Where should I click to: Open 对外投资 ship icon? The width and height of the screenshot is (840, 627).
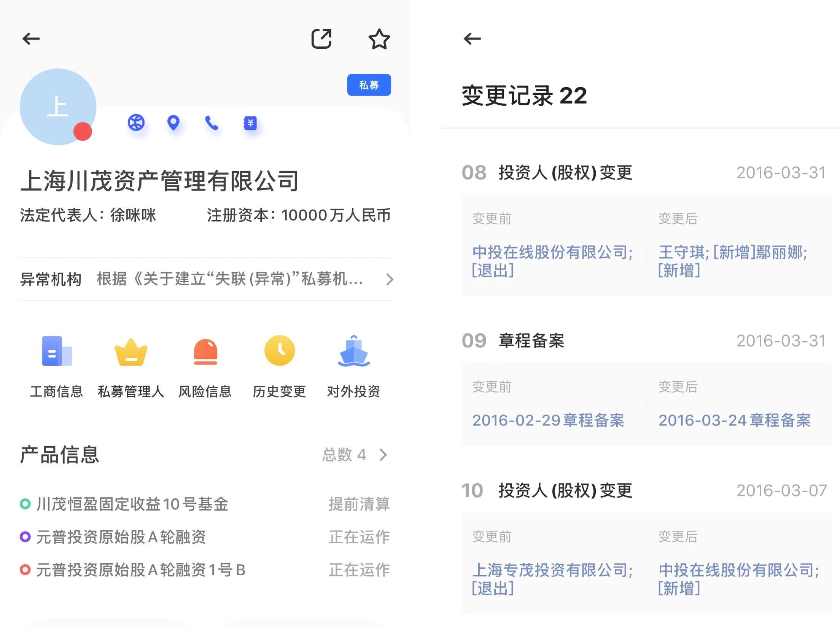point(354,351)
